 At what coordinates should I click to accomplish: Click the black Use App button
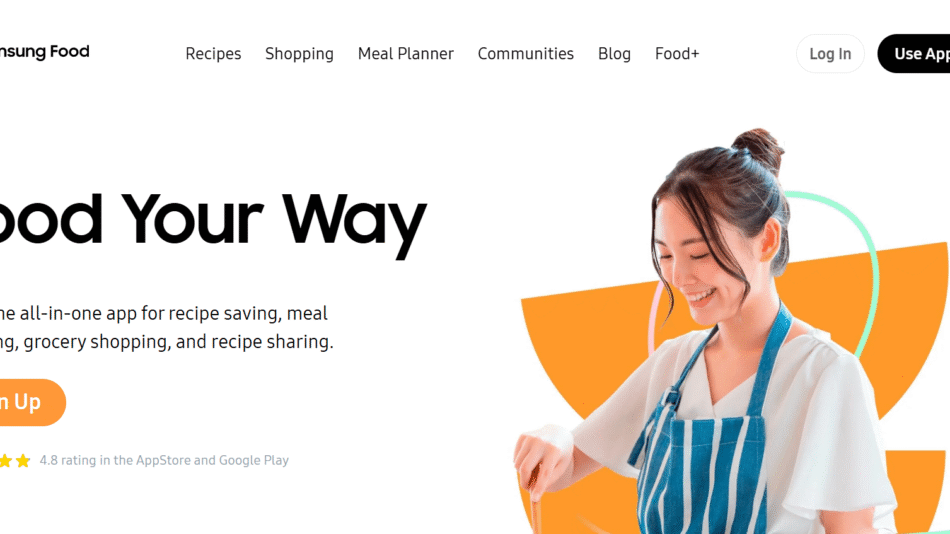click(914, 54)
